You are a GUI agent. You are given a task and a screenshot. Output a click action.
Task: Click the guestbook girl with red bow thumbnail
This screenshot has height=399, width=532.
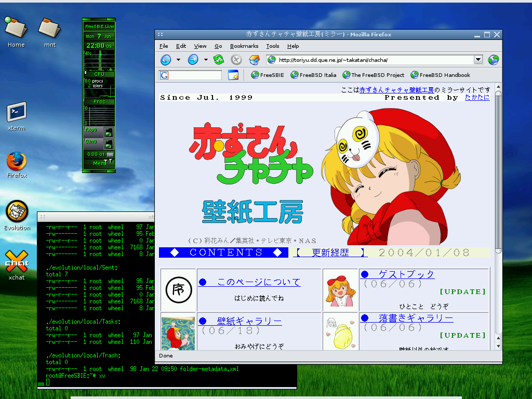[x=340, y=290]
